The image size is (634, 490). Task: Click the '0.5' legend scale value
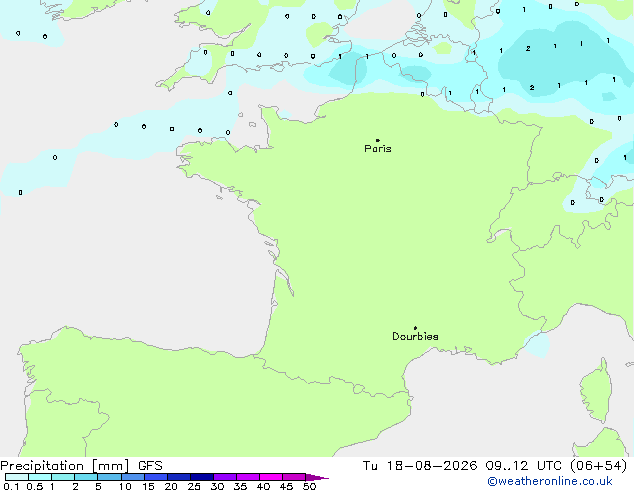tap(34, 486)
